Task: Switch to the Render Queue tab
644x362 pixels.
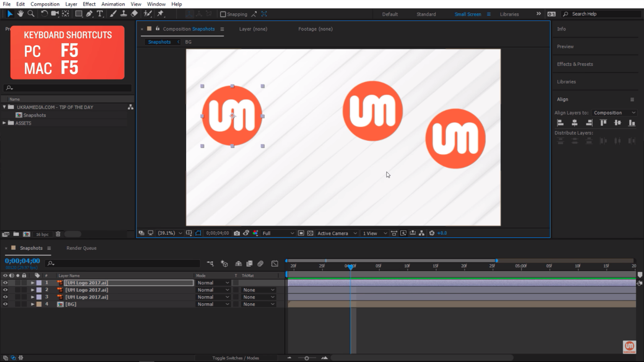Action: 81,248
